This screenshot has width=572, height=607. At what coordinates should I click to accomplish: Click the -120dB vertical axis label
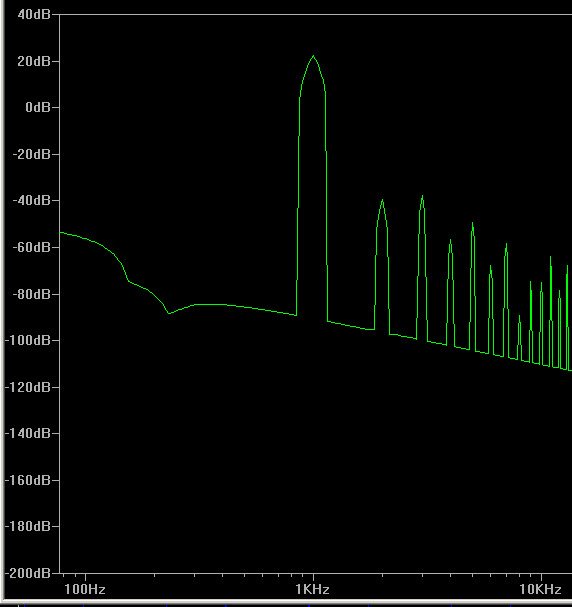[x=28, y=387]
